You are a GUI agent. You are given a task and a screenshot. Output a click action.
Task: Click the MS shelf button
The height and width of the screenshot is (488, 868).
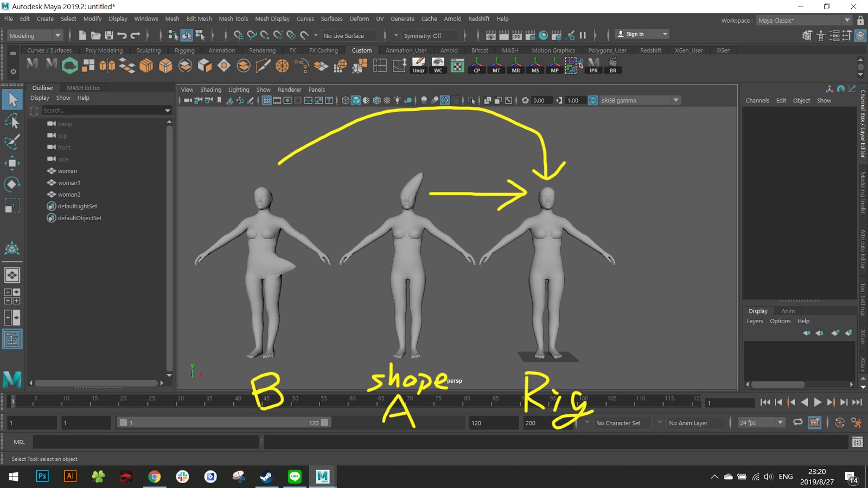click(x=535, y=66)
